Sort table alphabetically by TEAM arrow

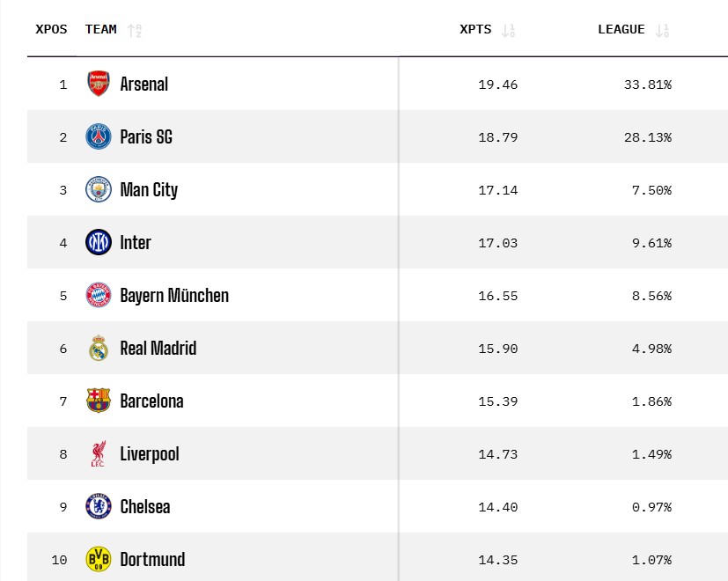click(x=135, y=30)
